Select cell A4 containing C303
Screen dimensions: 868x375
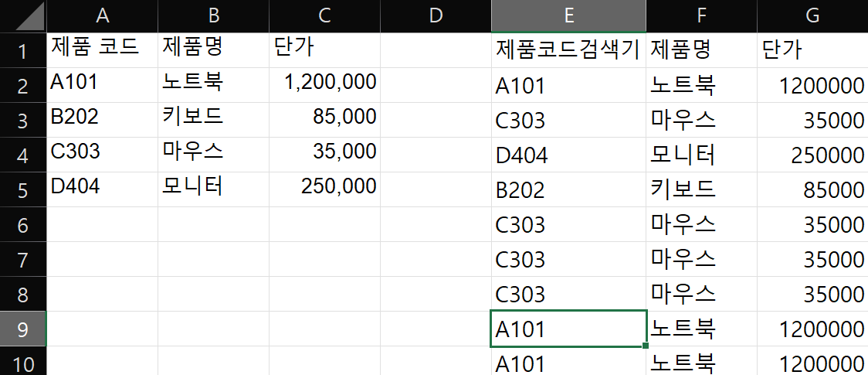(x=103, y=155)
